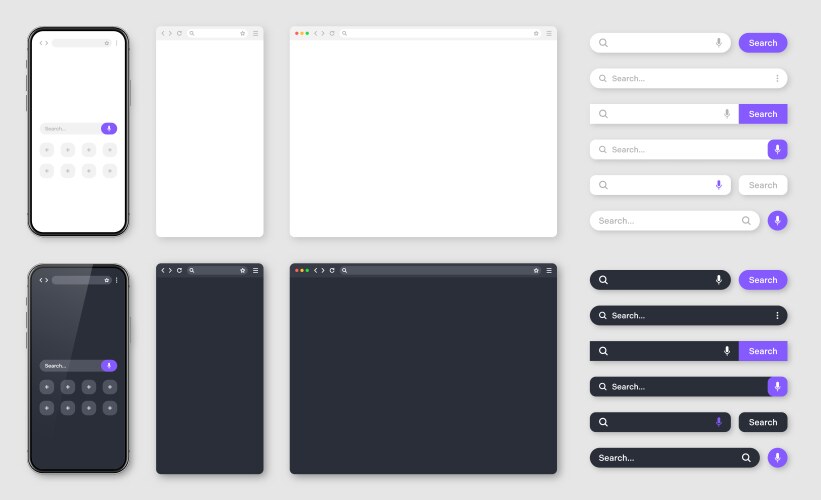Viewport: 821px width, 500px height.
Task: Tap the purple microphone button on the light phone
Action: [x=109, y=129]
